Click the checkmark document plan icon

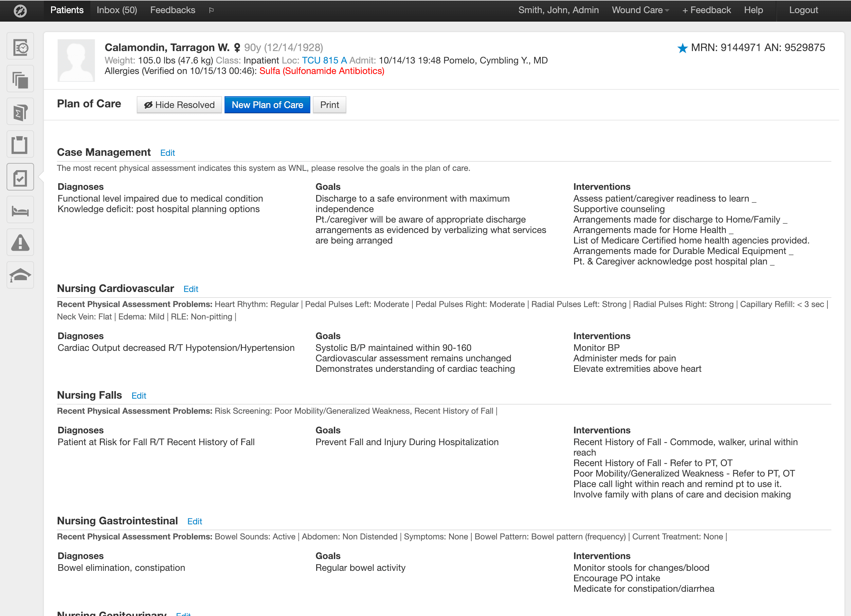click(x=20, y=177)
